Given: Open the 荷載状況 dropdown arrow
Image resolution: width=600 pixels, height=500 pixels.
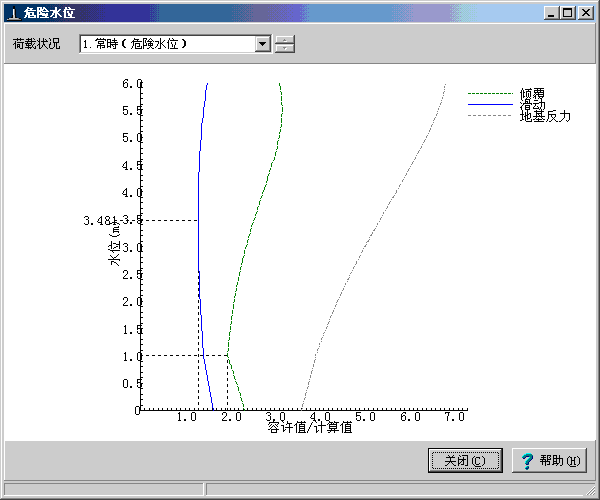Looking at the screenshot, I should (262, 44).
